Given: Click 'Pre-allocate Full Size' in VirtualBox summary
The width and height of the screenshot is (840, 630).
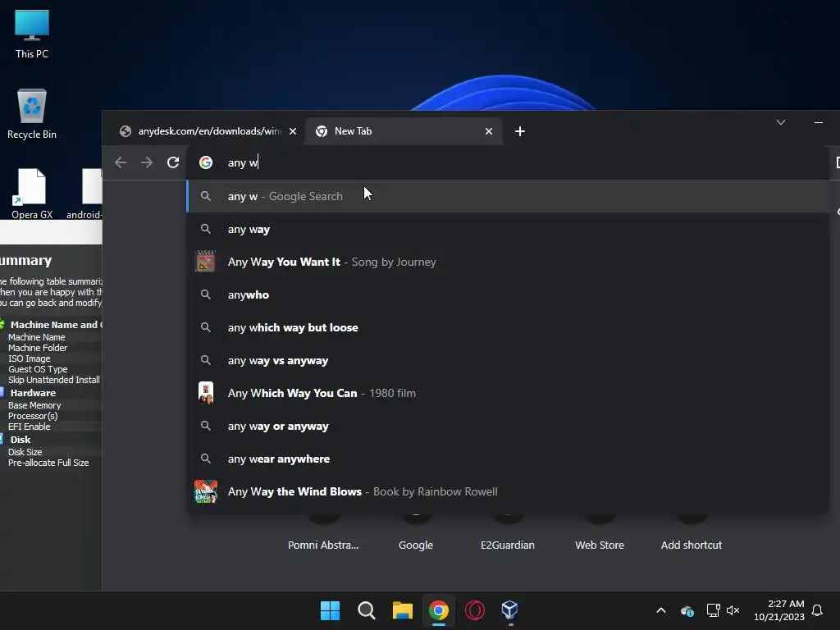Looking at the screenshot, I should (48, 463).
